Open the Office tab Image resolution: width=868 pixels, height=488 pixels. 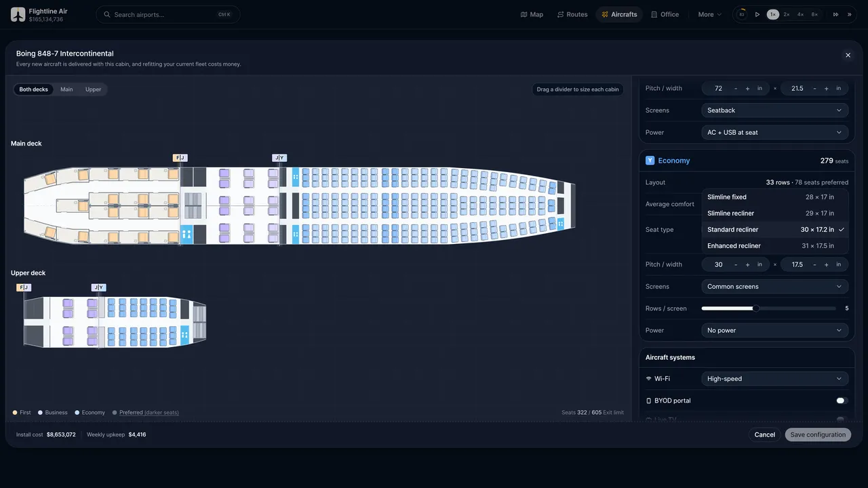click(665, 14)
